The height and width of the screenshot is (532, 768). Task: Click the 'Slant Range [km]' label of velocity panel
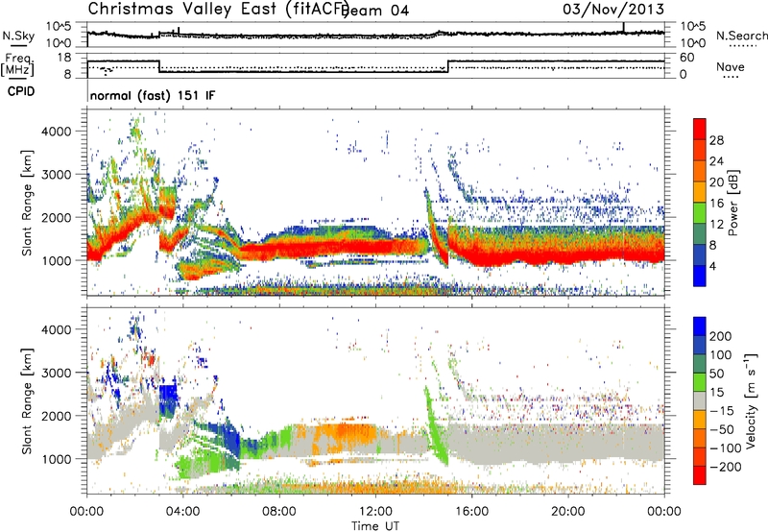click(27, 400)
